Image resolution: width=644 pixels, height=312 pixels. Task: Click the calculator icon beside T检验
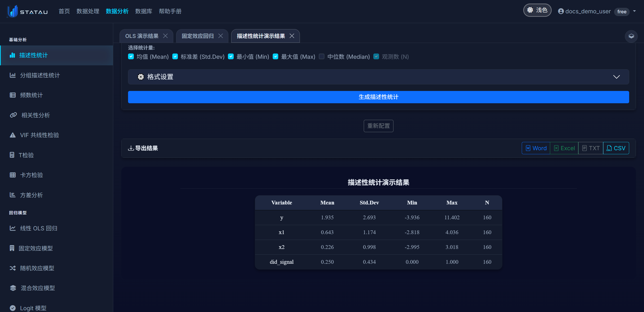[x=12, y=155]
